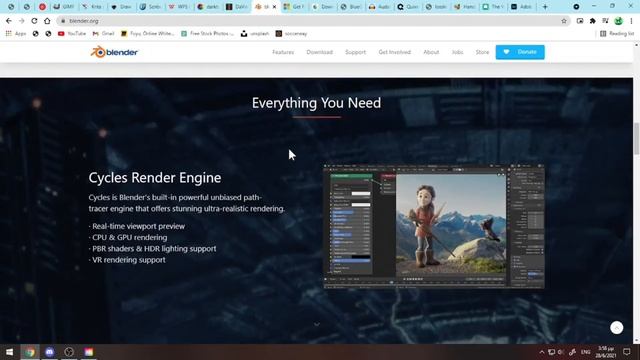Viewport: 640px width, 360px height.
Task: Switch to the Quixel browser tab
Action: (x=408, y=7)
